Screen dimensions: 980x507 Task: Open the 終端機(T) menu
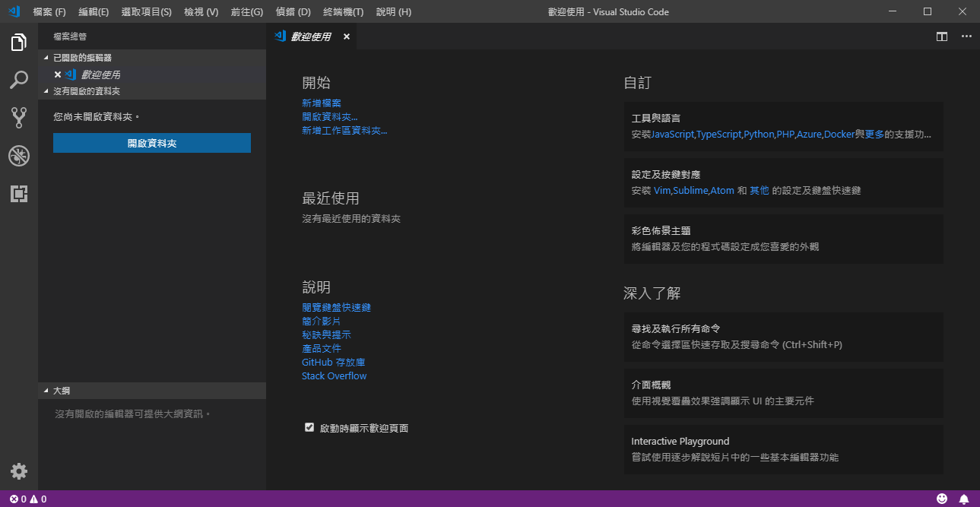343,12
